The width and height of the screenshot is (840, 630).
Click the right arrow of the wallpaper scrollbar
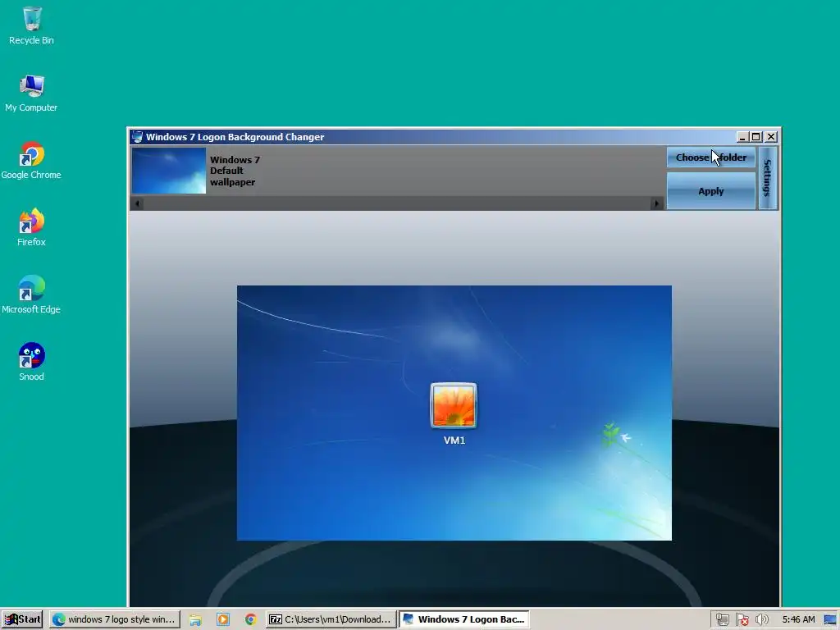point(656,203)
